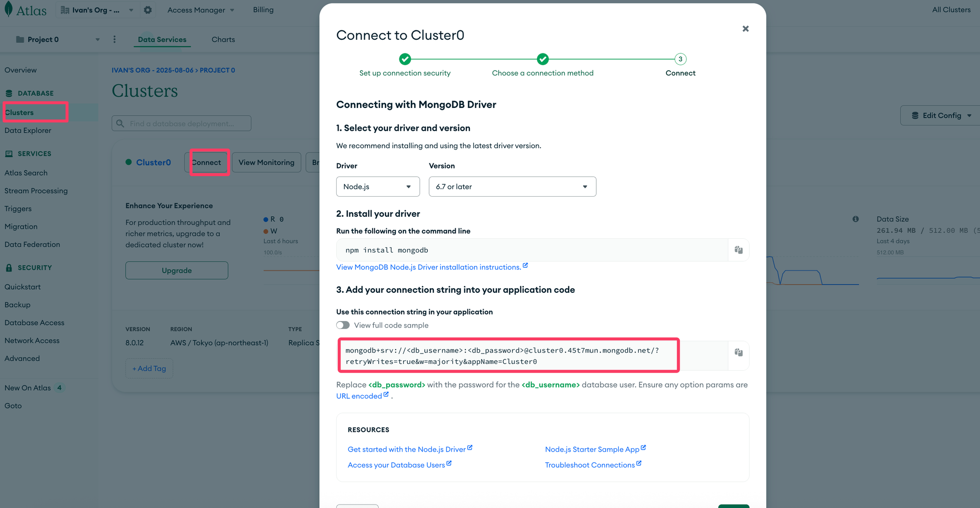Open Troubleshoot Connections link
Screen dimensions: 980x508
(593, 465)
